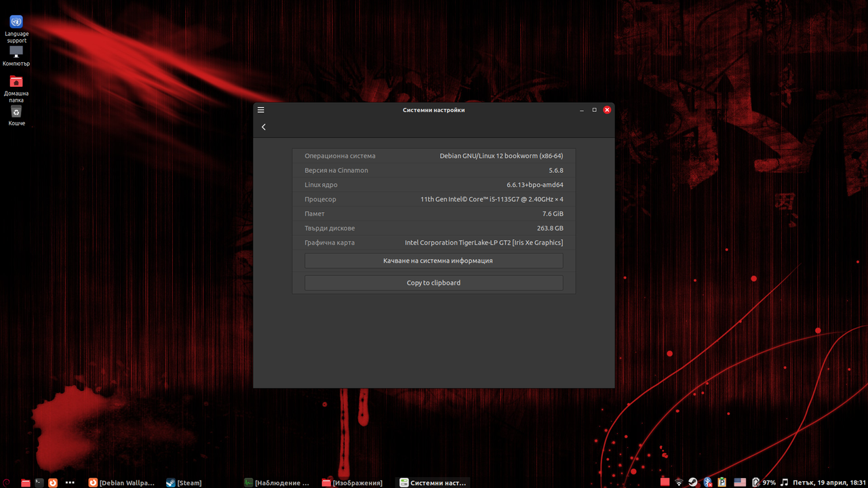The width and height of the screenshot is (868, 488).
Task: Open the Language support desktop icon
Action: pos(16,29)
